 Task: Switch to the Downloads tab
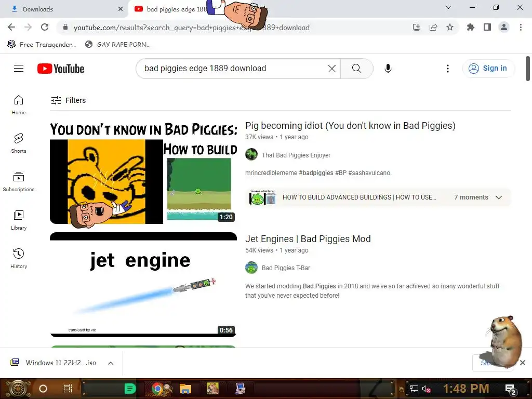(x=64, y=9)
